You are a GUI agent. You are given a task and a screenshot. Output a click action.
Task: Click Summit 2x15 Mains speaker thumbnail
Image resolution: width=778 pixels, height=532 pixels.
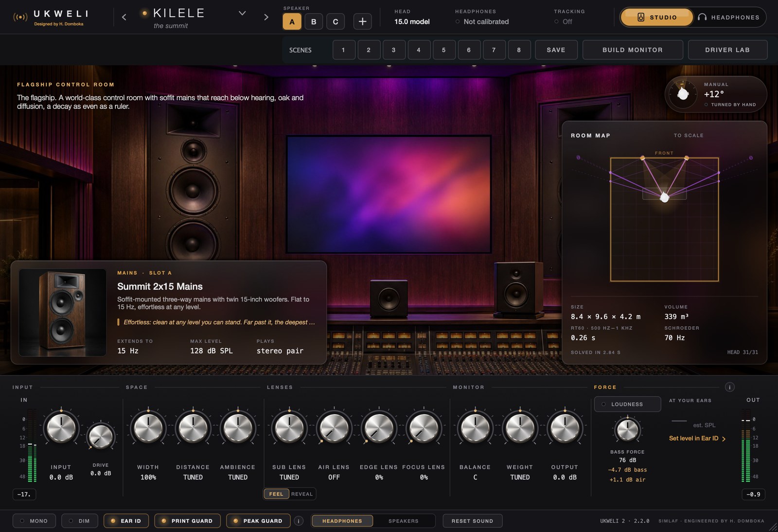click(x=63, y=313)
